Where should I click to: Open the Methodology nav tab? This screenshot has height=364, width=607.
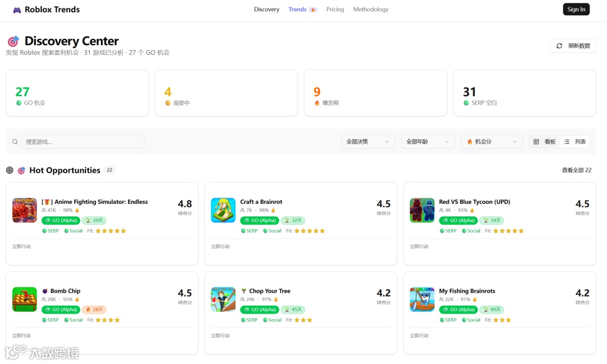point(371,10)
